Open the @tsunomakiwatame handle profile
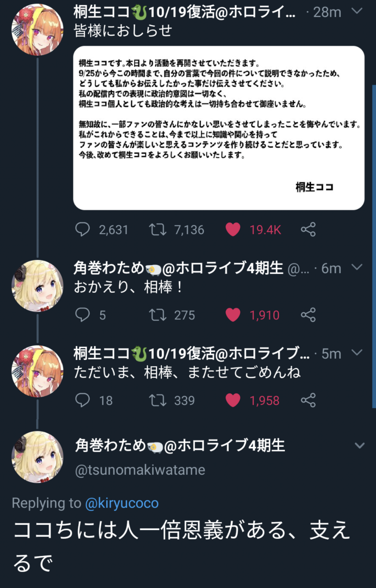Screen dimensions: 376x588 click(x=140, y=470)
